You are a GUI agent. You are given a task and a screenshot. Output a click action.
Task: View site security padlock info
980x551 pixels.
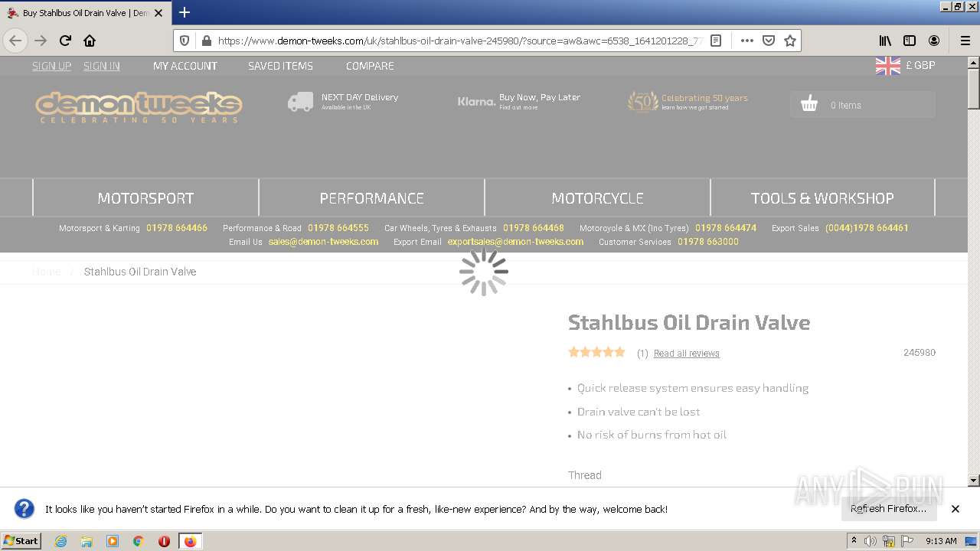coord(205,41)
